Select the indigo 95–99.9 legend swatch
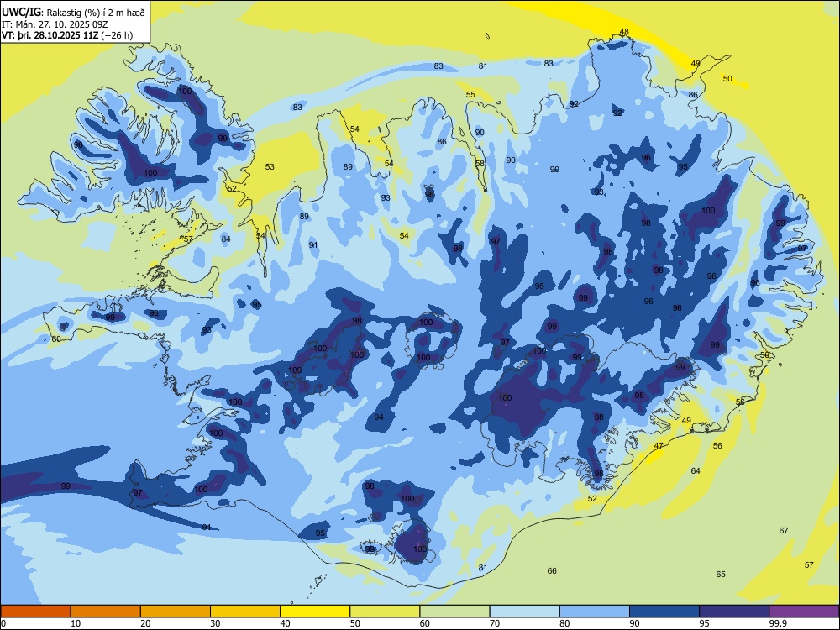840x630 pixels. click(734, 612)
